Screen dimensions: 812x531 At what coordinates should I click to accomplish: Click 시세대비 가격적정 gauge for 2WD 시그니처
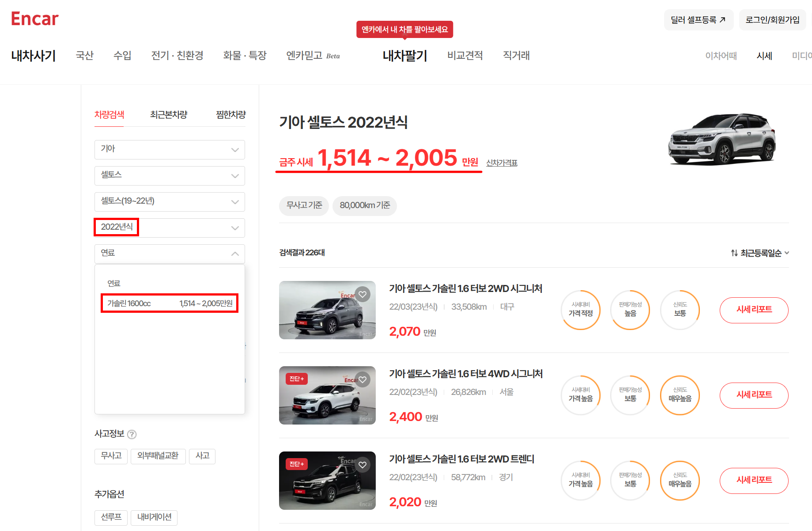[581, 310]
